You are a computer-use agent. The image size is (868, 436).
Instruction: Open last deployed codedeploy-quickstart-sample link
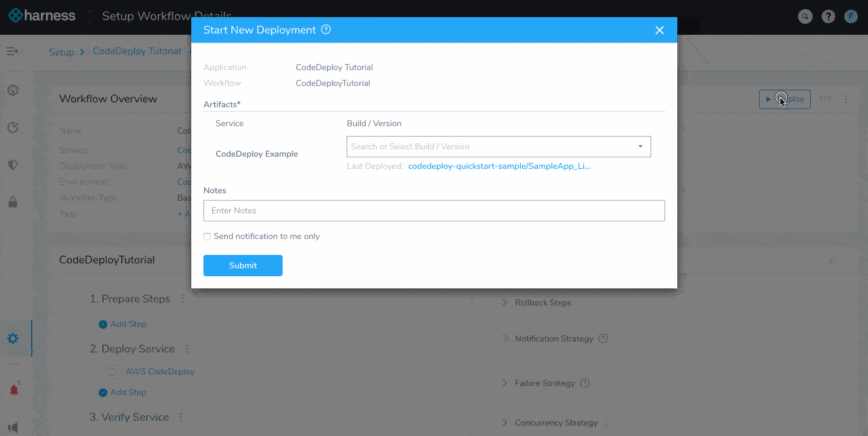click(499, 166)
